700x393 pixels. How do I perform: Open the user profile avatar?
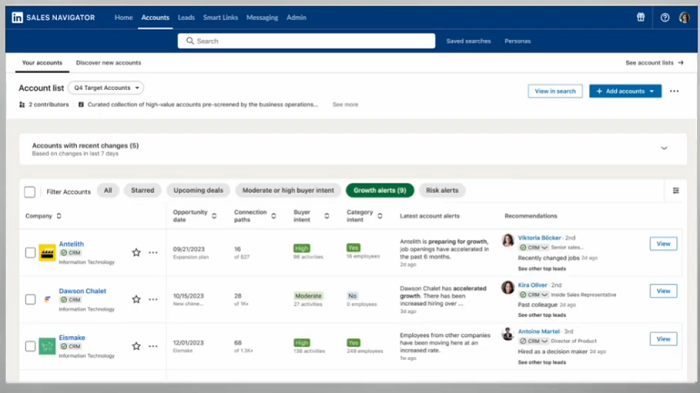[684, 17]
